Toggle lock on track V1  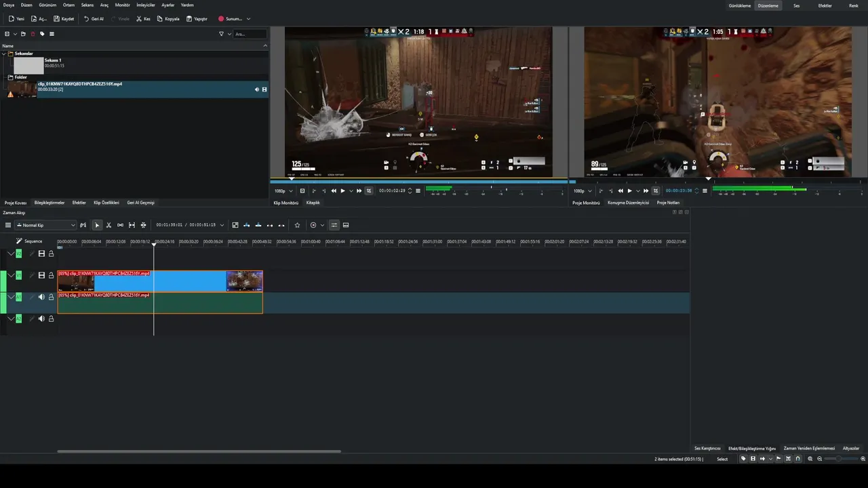[x=51, y=275]
